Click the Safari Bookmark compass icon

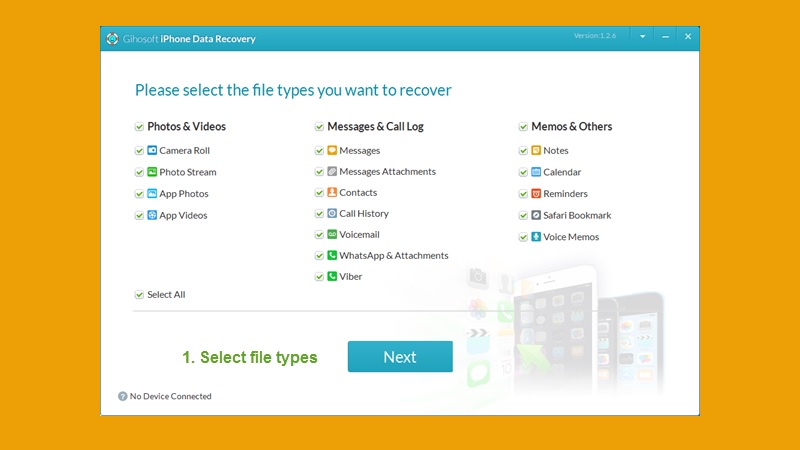click(536, 215)
